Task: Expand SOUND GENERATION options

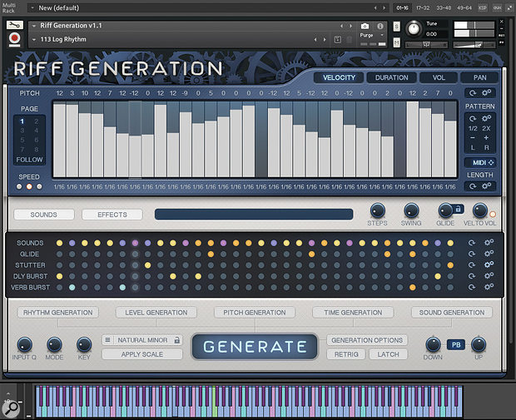Action: point(452,313)
